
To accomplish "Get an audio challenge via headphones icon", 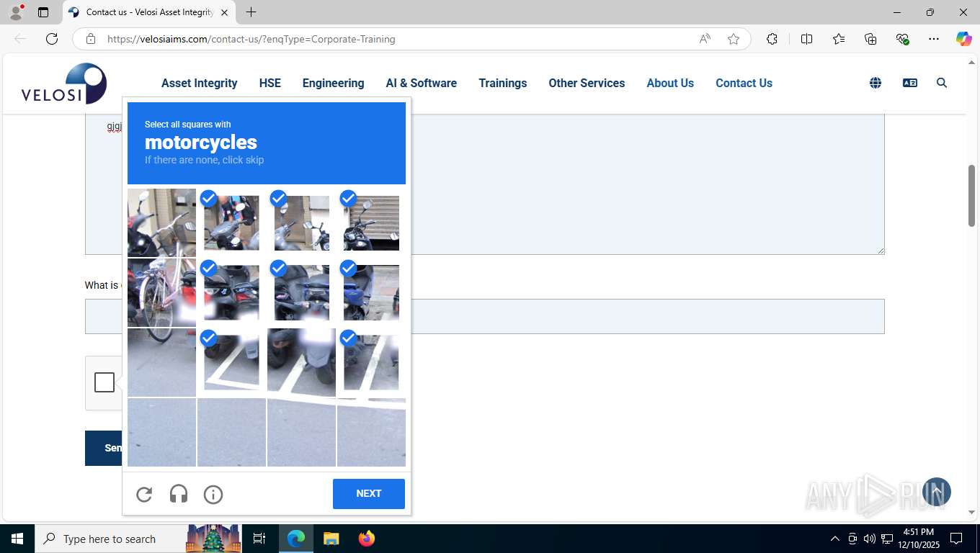I will pyautogui.click(x=179, y=494).
